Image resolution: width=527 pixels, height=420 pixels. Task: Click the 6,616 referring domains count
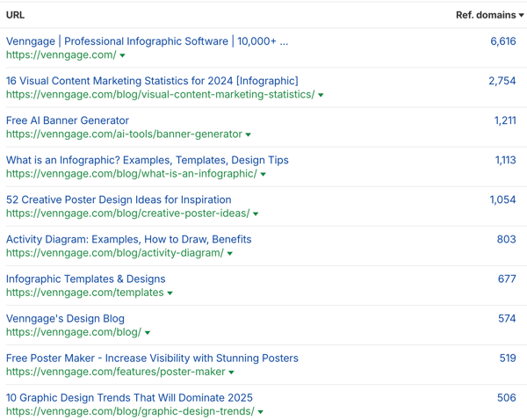coord(502,41)
